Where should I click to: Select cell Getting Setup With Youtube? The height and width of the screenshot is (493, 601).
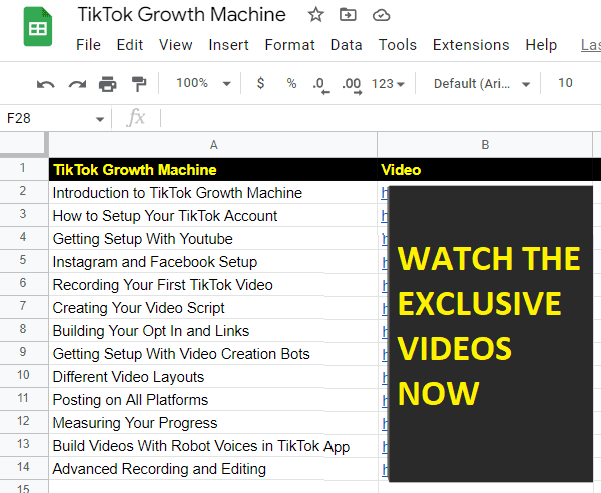[213, 238]
